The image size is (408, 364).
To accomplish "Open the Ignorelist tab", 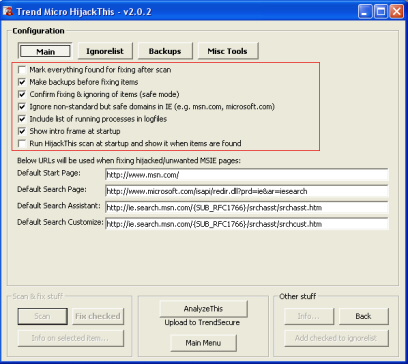I will 105,51.
